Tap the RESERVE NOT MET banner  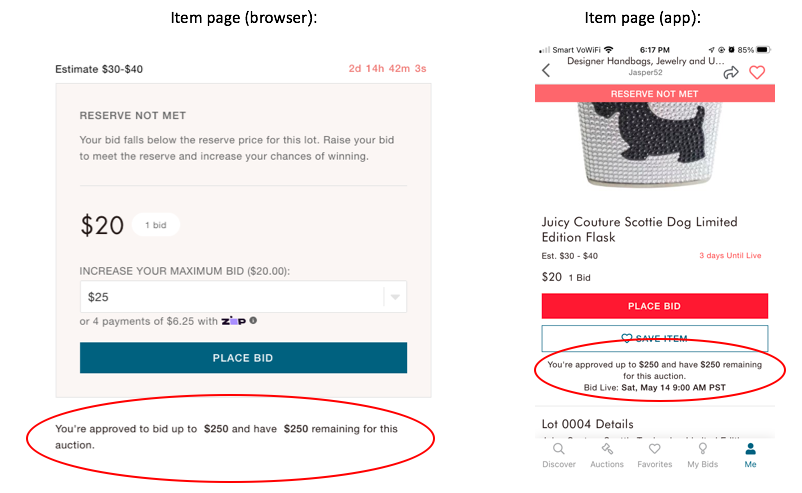coord(654,93)
